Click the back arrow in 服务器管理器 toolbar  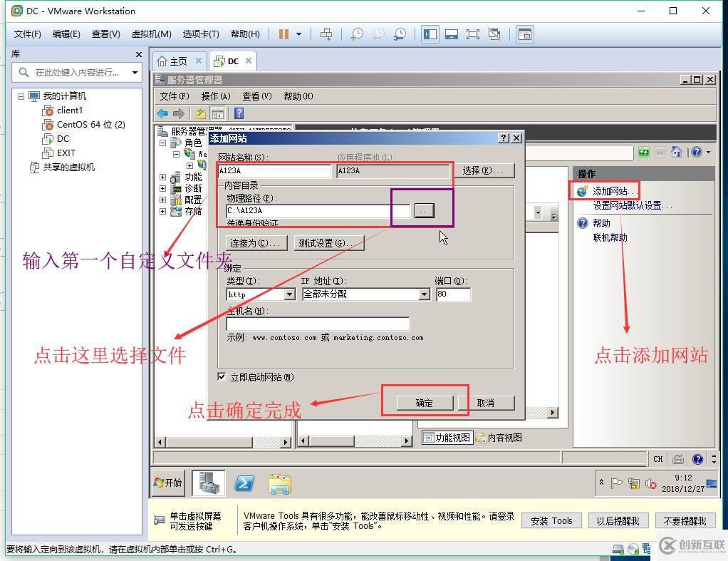(162, 113)
